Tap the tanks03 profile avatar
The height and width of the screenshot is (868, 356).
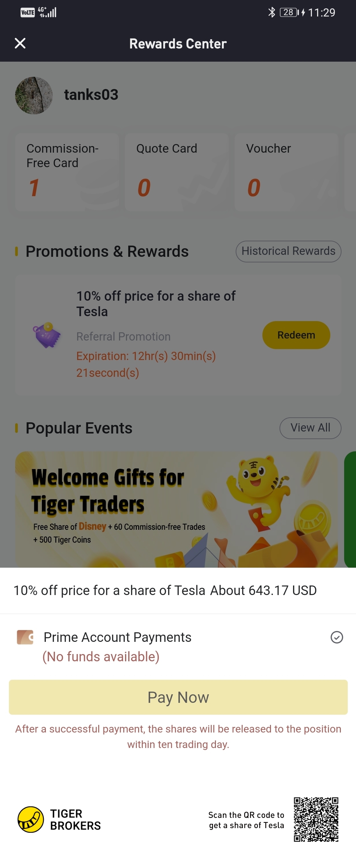(x=34, y=95)
